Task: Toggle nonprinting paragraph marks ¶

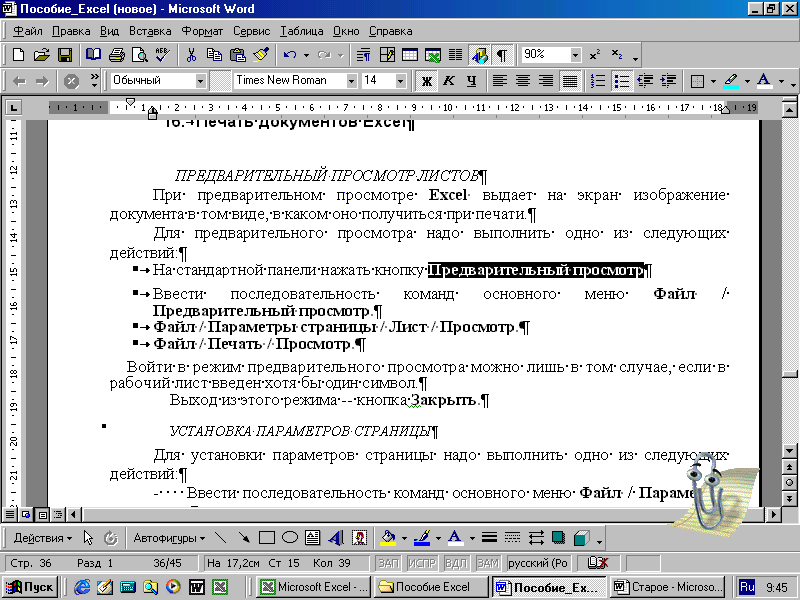Action: 503,55
